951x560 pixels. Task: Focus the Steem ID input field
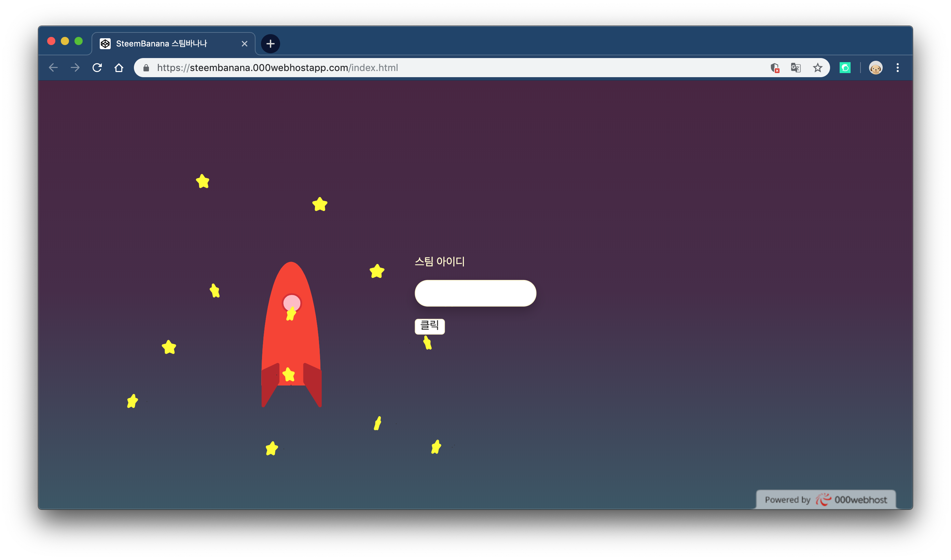click(x=475, y=293)
